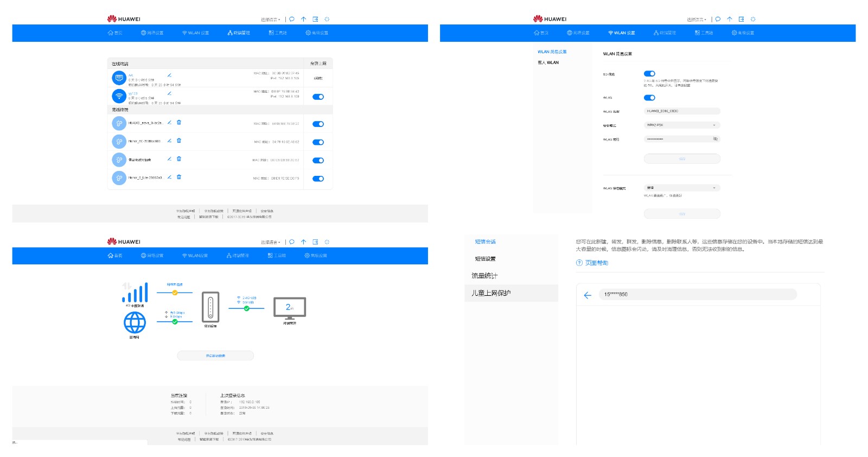868x457 pixels.
Task: Open language selector on the WLAN settings page
Action: (696, 20)
